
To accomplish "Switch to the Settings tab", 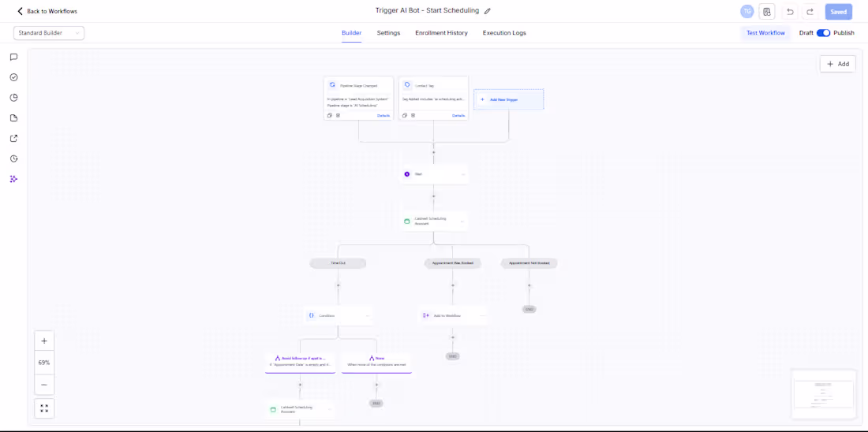I will tap(388, 33).
